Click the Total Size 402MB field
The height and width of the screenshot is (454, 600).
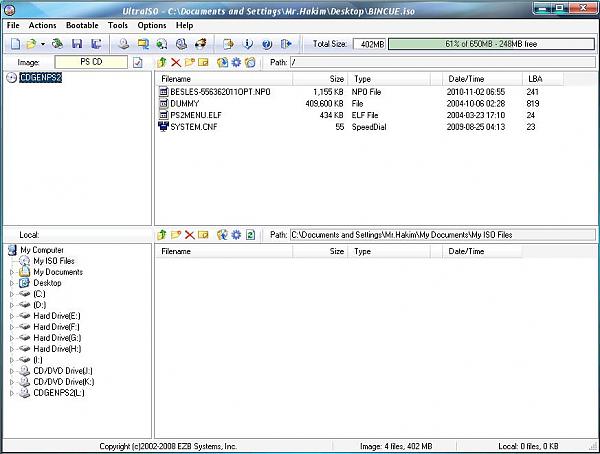point(370,44)
